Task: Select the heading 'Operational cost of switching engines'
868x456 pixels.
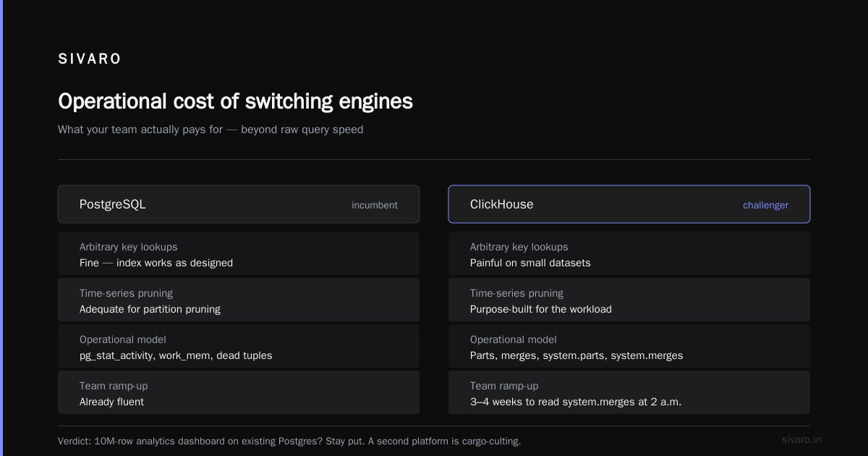Action: click(235, 101)
